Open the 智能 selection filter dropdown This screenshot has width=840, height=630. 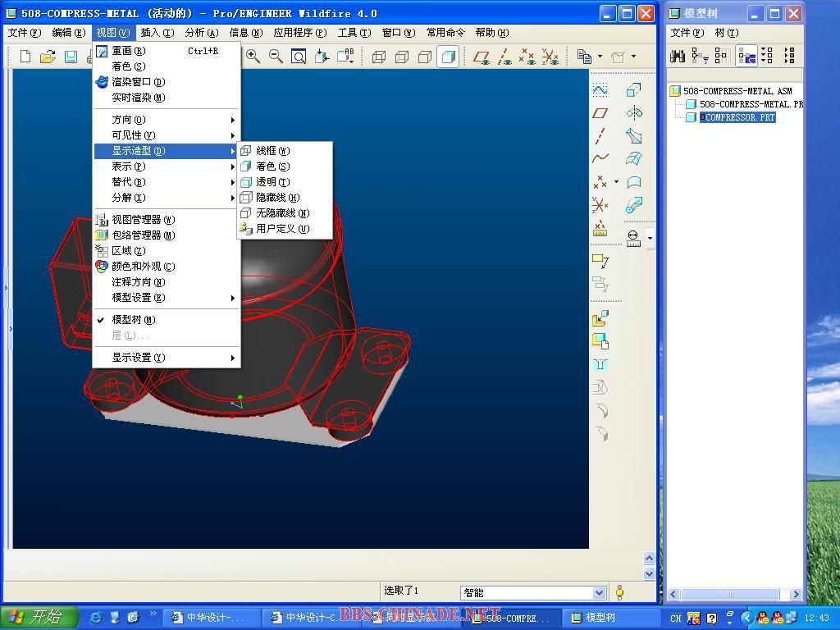[600, 592]
